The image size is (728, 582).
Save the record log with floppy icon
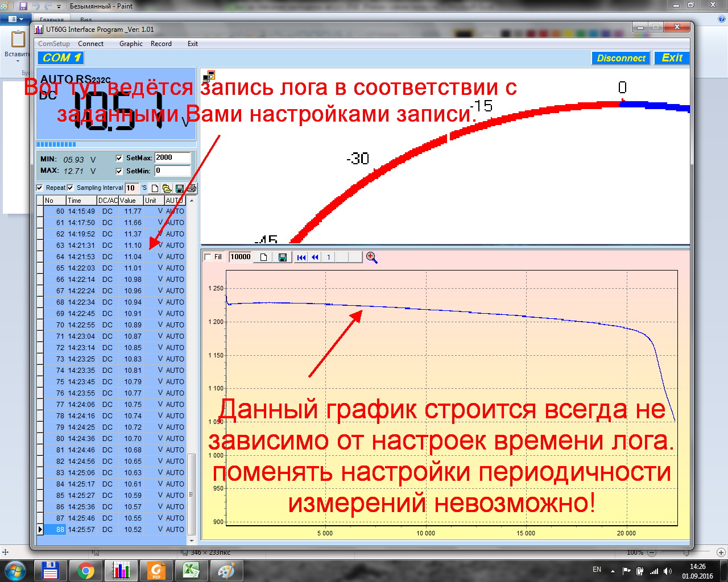coord(180,188)
